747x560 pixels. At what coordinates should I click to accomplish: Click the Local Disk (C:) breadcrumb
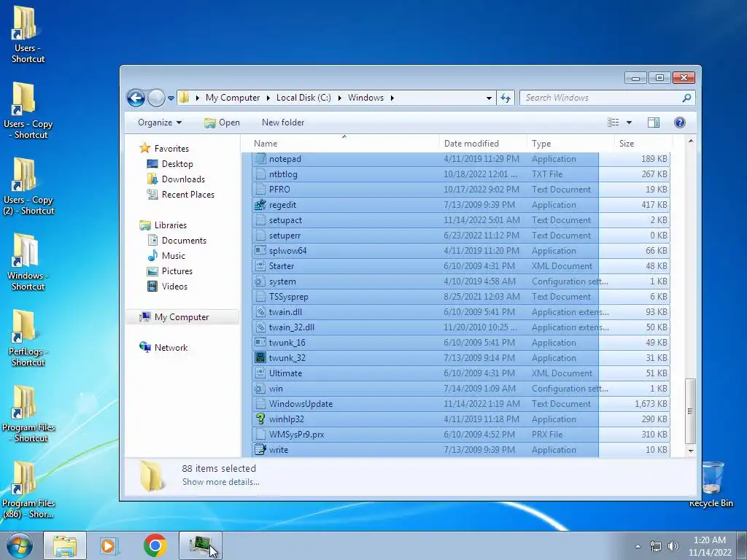[x=303, y=98]
